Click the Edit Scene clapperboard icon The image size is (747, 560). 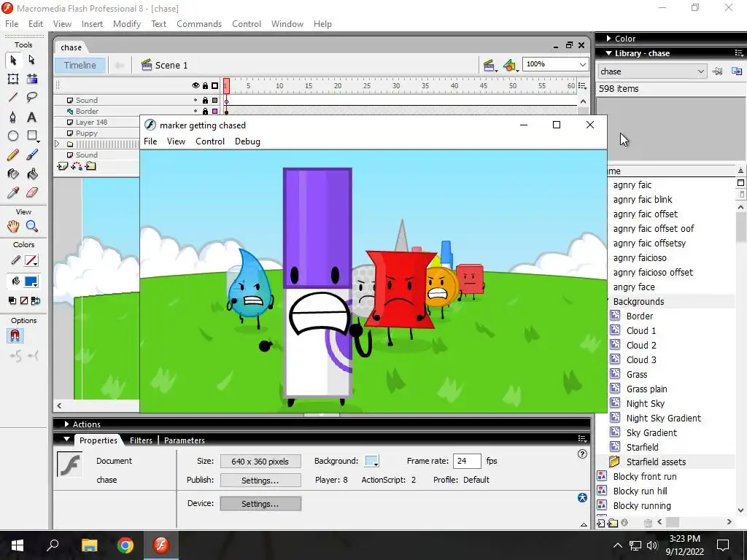[x=489, y=65]
